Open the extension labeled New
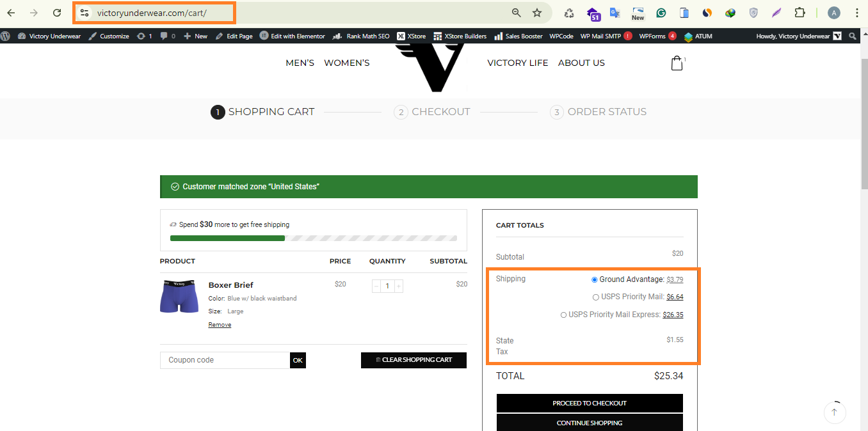The image size is (868, 431). [638, 13]
